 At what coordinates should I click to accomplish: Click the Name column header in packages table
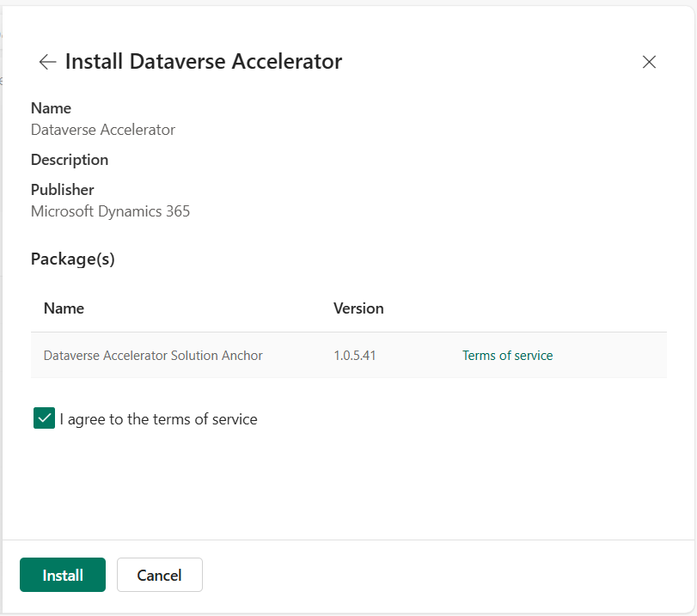[x=64, y=308]
